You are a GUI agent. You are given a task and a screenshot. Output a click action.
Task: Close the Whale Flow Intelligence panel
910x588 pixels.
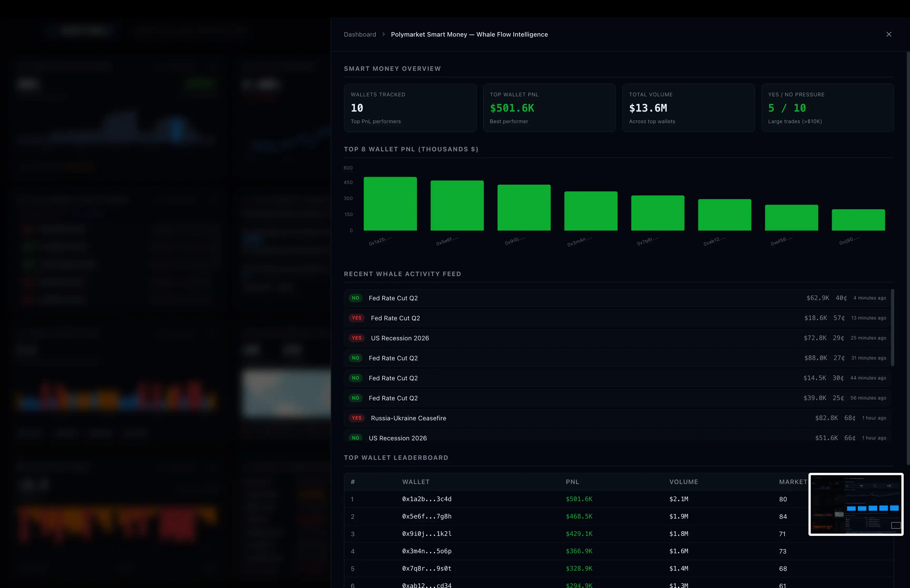click(889, 34)
